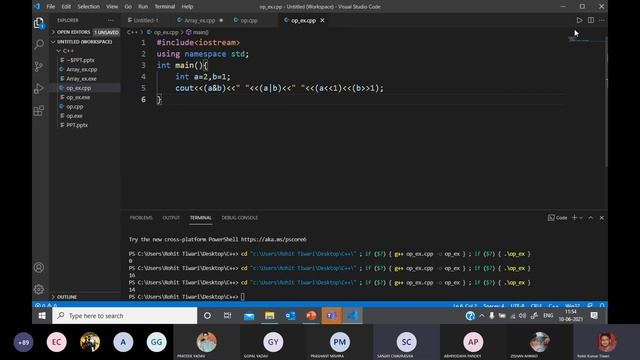Open the Edit menu
Screen dimensions: 640x360
click(x=66, y=7)
